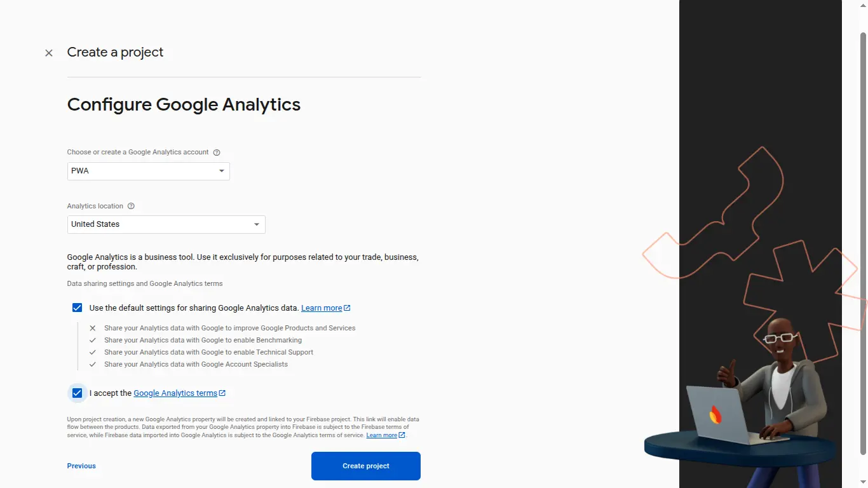
Task: Click the dropdown arrow on the PWA selector
Action: 220,171
